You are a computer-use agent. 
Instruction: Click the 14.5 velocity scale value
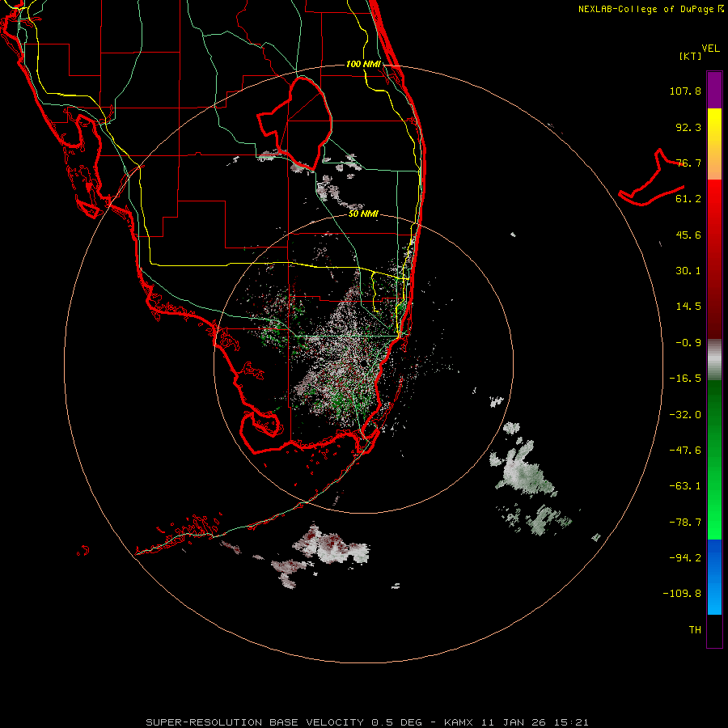coord(688,307)
